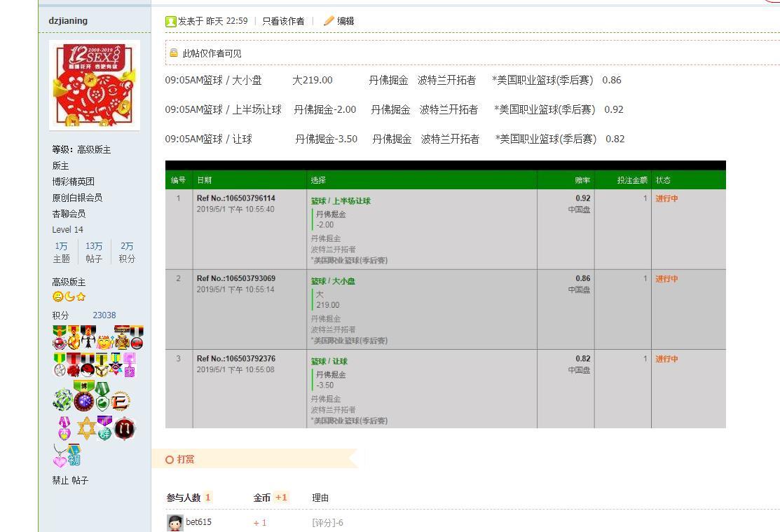This screenshot has width=780, height=532.
Task: Click Ref No.:106503793069 in bet slip
Action: [235, 278]
